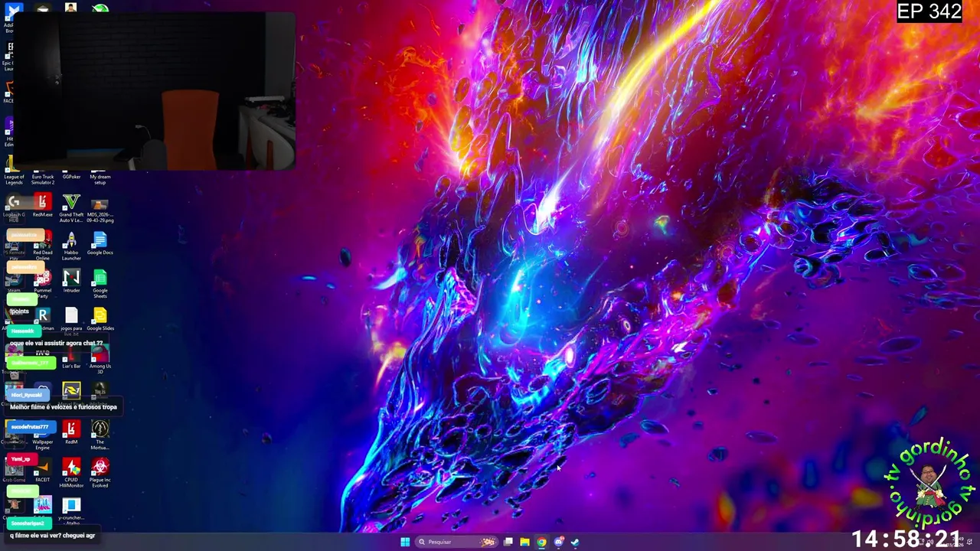Open File Explorer from the taskbar
Image resolution: width=980 pixels, height=551 pixels.
[524, 542]
